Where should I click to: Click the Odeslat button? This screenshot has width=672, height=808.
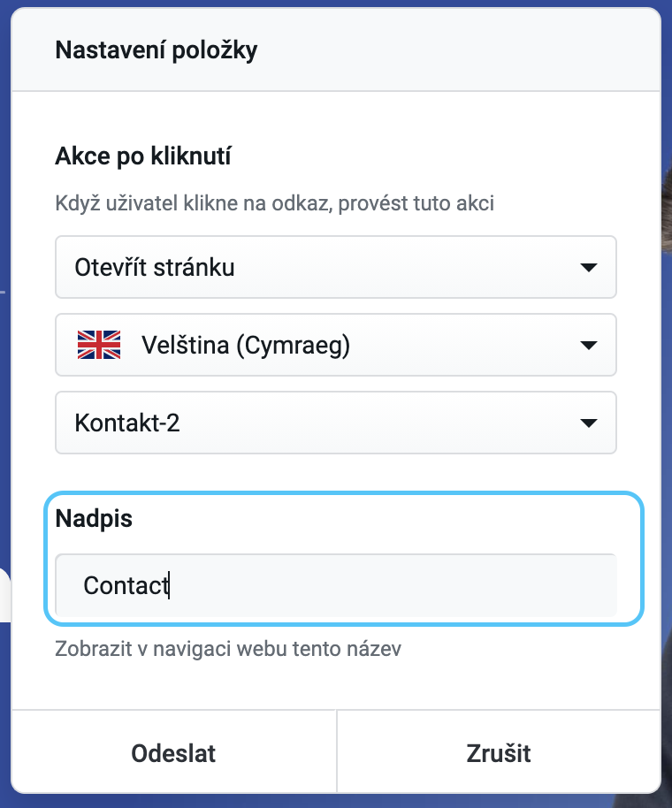tap(173, 753)
